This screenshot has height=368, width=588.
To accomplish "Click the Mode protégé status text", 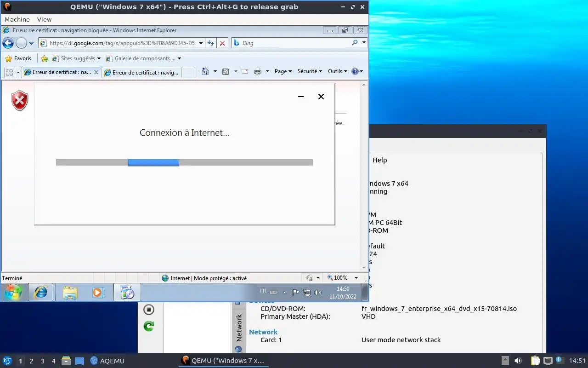I will point(209,278).
